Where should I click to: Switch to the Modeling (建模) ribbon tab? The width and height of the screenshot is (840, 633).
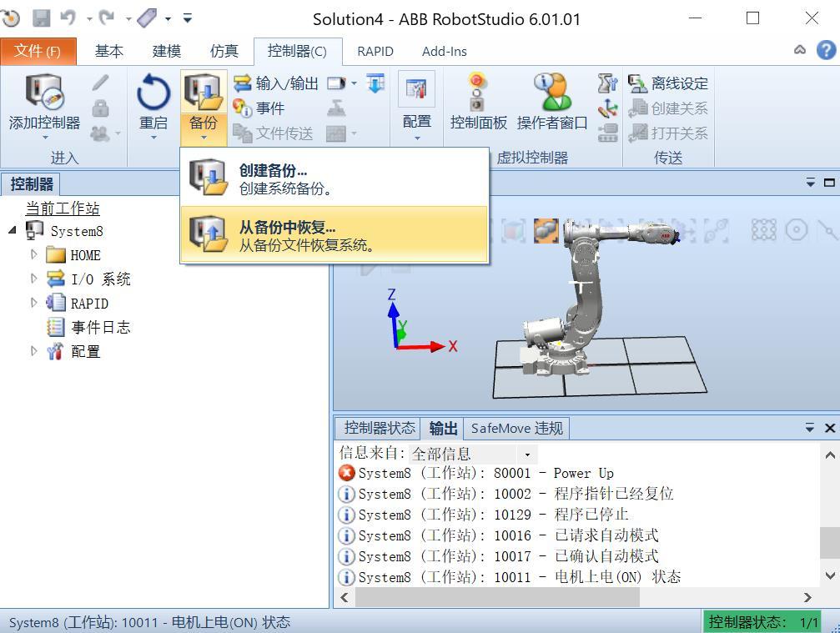tap(167, 52)
